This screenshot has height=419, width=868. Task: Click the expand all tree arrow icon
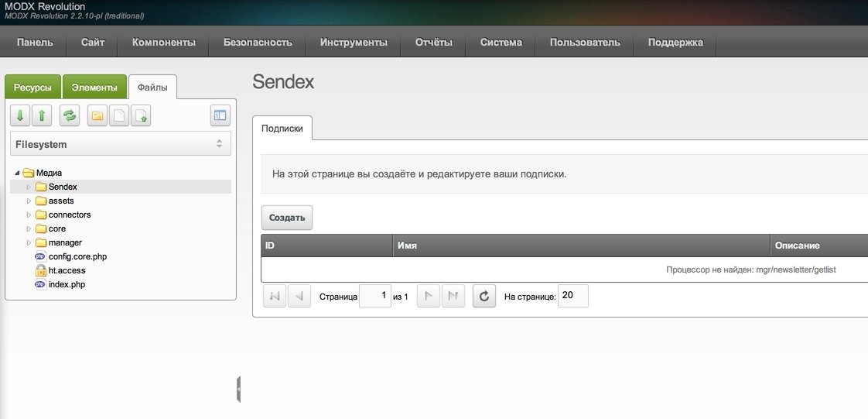(20, 115)
